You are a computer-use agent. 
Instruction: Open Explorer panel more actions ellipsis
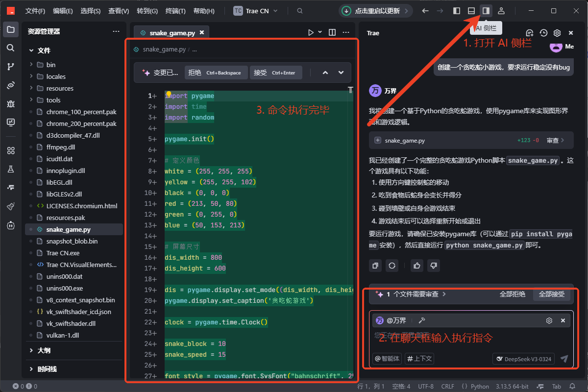[116, 31]
